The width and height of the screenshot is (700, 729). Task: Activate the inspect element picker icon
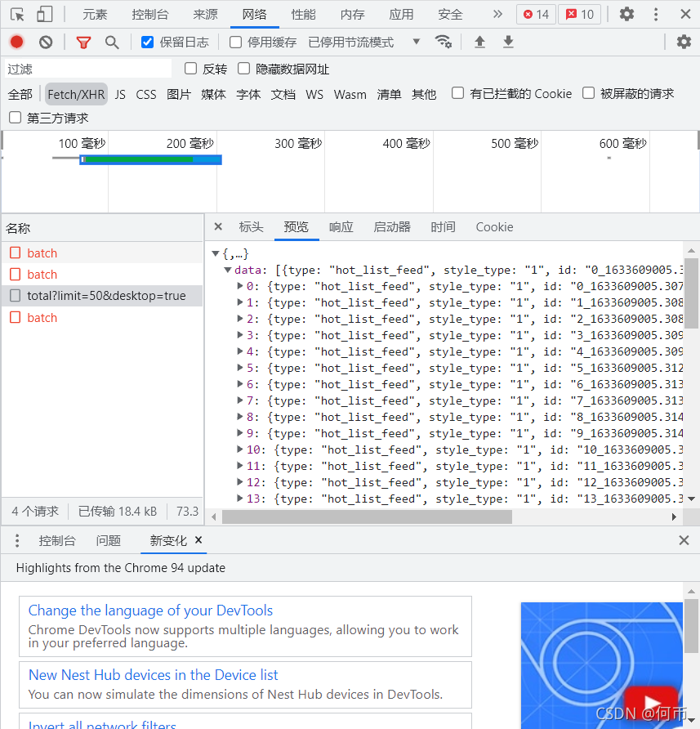[x=17, y=15]
